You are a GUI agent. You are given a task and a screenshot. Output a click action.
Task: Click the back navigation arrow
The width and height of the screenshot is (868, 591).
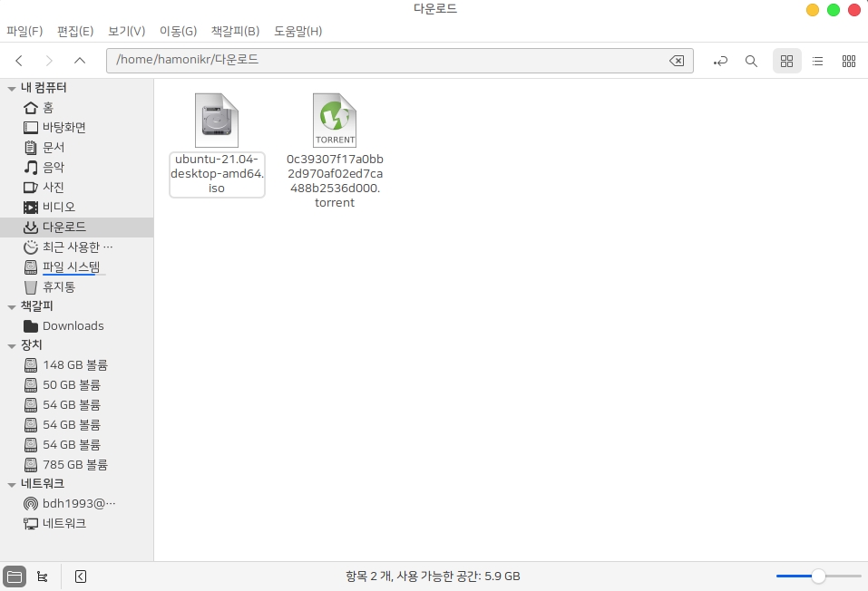coord(19,61)
